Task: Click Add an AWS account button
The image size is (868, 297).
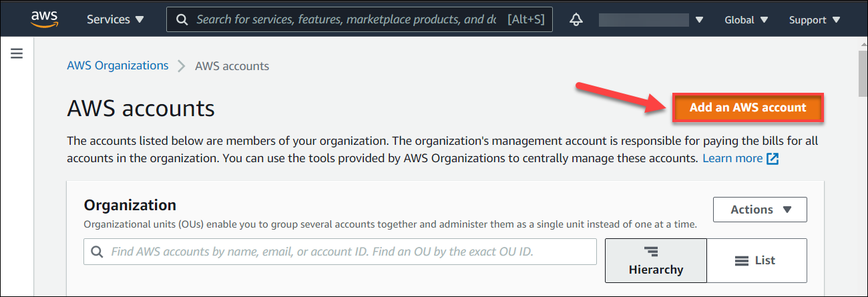Action: point(748,107)
